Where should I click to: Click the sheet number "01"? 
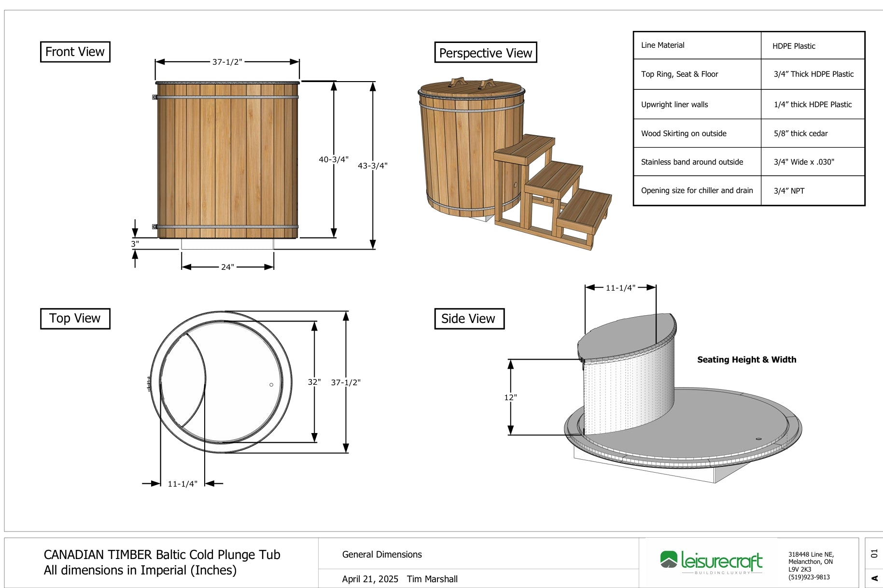pos(874,553)
